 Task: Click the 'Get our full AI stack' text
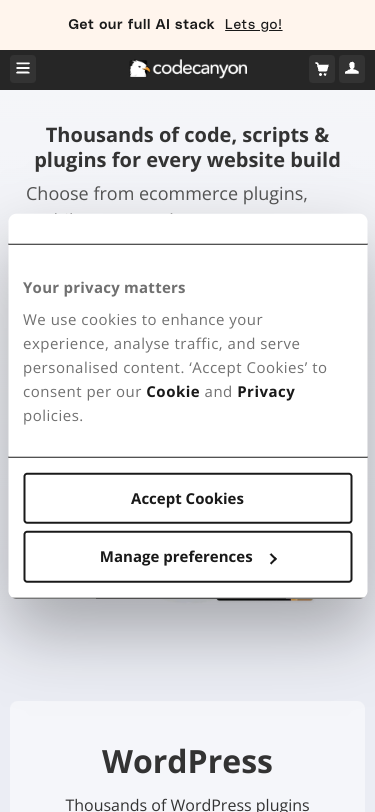pos(141,24)
